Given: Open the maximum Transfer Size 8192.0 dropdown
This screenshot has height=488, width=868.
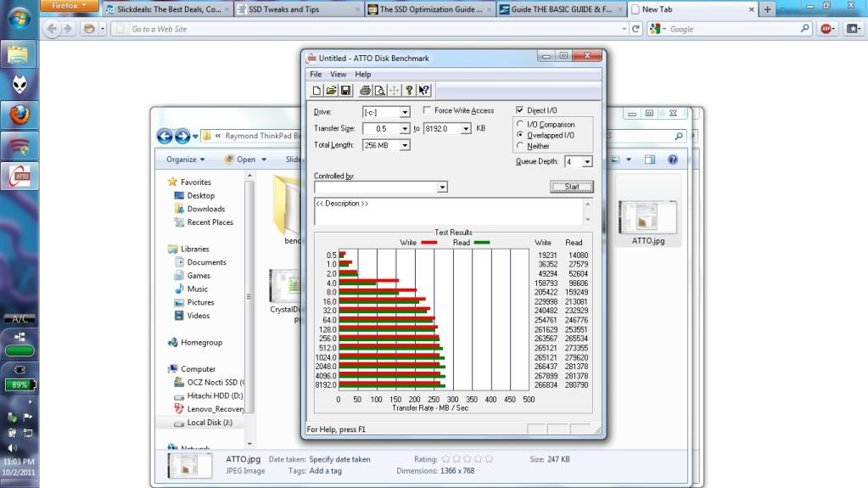Looking at the screenshot, I should tap(466, 128).
